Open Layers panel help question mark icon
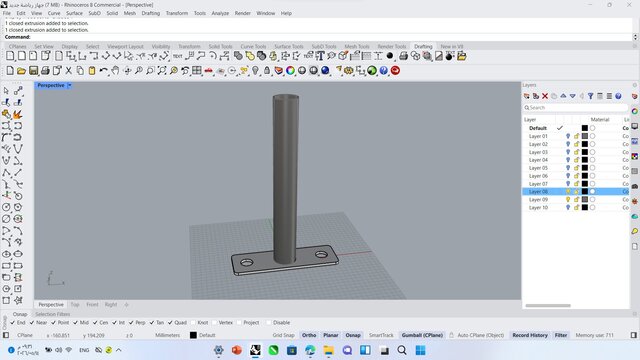640x360 pixels. pos(618,96)
